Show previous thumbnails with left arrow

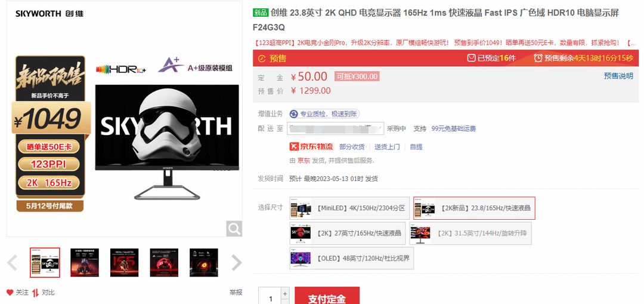[13, 262]
